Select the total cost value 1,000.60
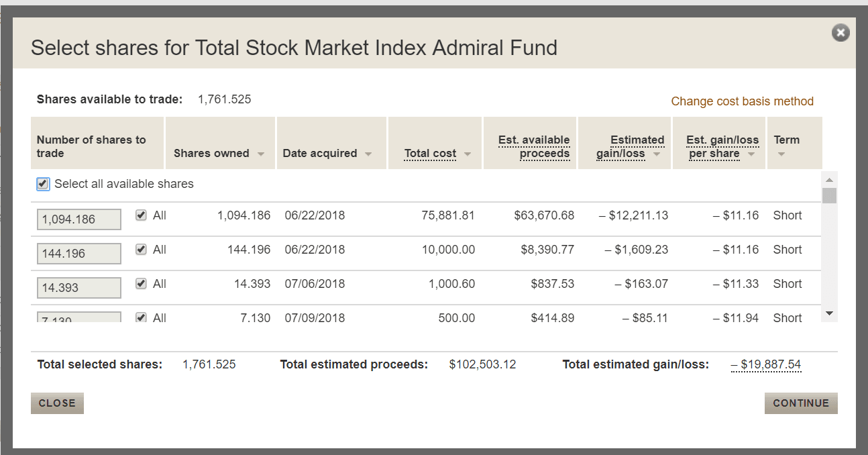Screen dimensions: 868x455 click(451, 284)
